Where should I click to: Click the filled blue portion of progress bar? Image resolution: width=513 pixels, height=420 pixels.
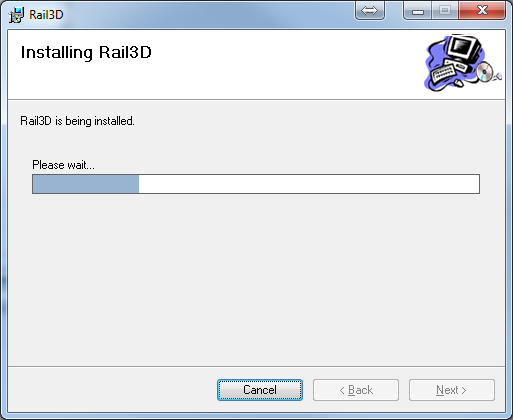click(86, 184)
